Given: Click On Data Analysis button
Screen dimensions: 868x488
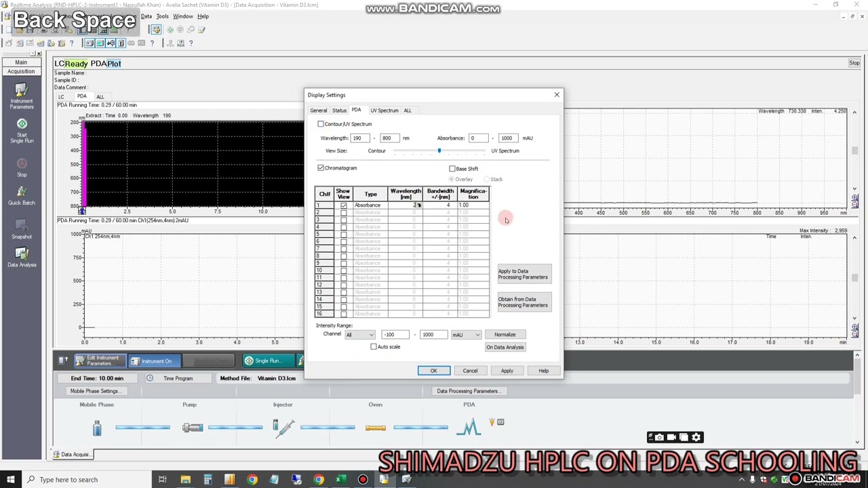Looking at the screenshot, I should (505, 348).
